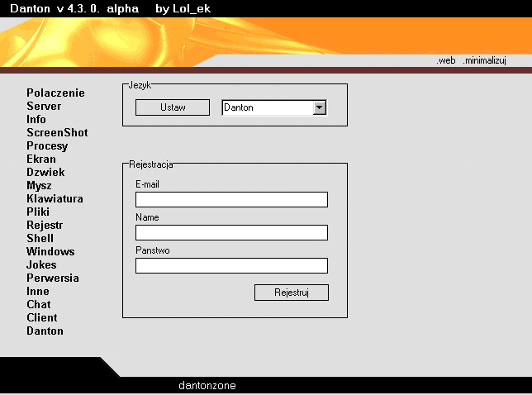Select the Panstwo input field
Screen dimensions: 532x395
(231, 265)
